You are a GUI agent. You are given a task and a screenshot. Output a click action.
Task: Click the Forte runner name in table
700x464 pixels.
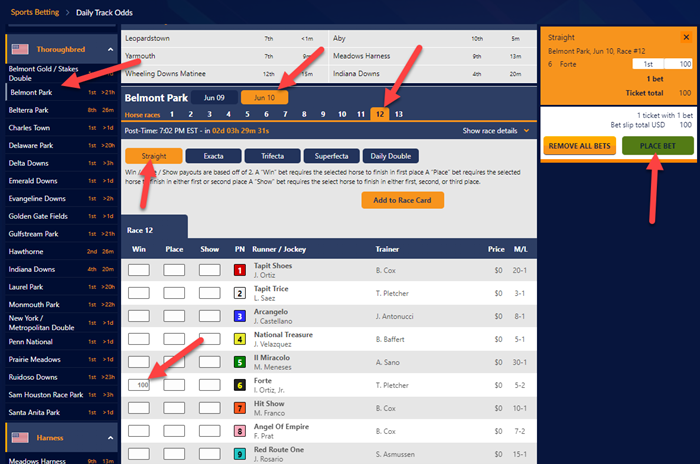262,380
